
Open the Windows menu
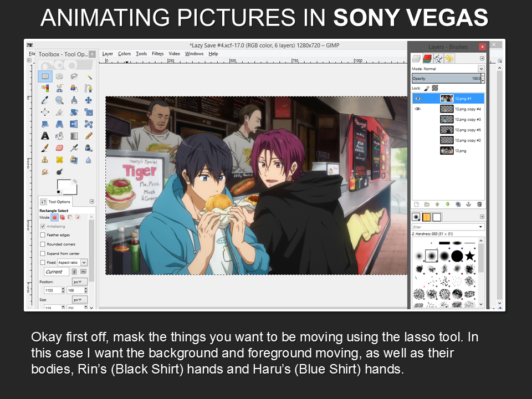(194, 54)
